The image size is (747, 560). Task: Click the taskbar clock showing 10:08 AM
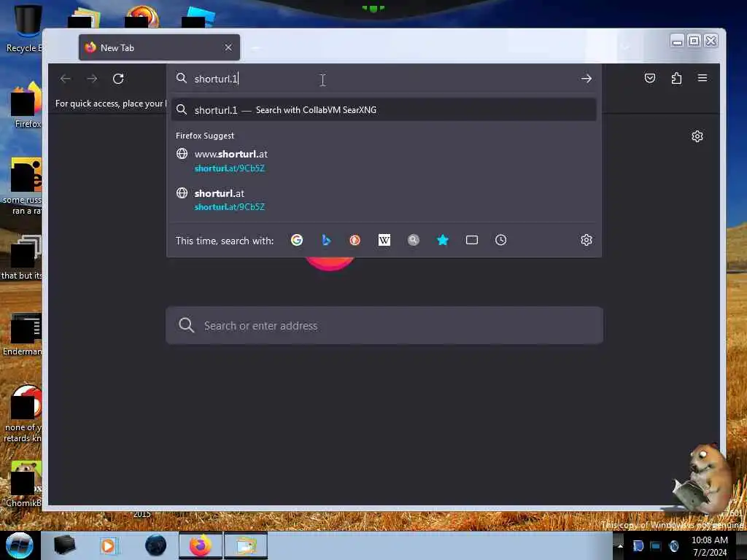(x=709, y=546)
